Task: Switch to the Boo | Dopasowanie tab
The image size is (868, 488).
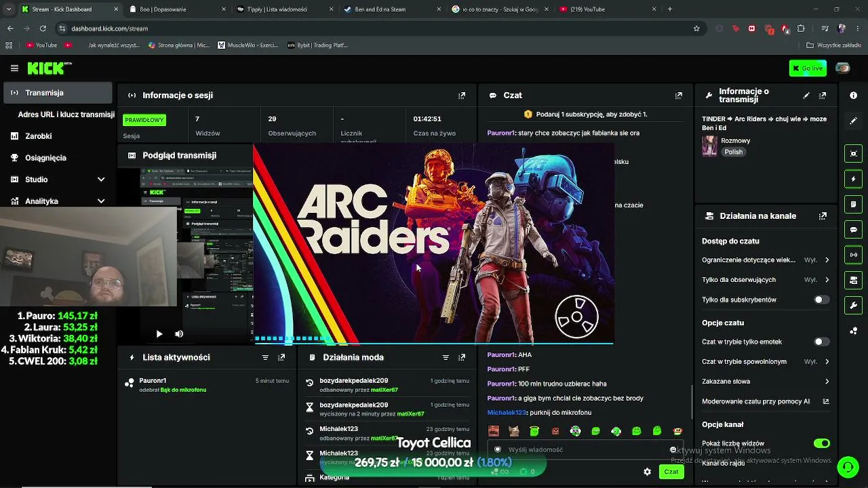Action: (176, 9)
